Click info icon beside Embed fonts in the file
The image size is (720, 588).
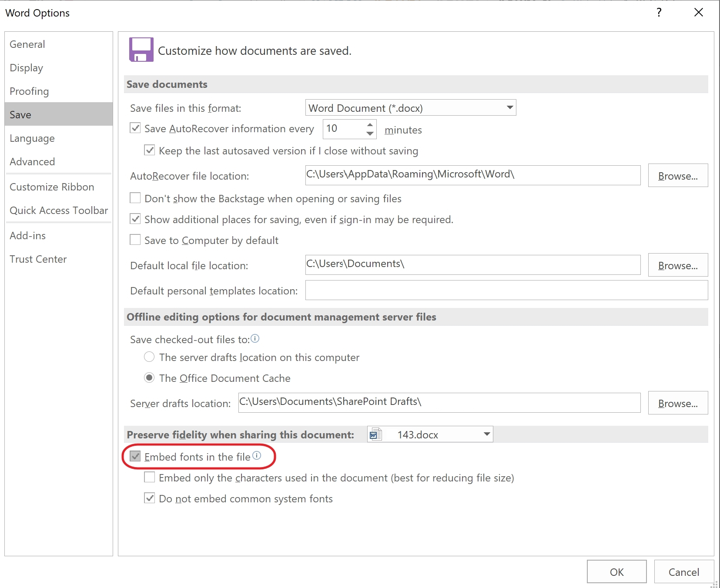tap(257, 455)
